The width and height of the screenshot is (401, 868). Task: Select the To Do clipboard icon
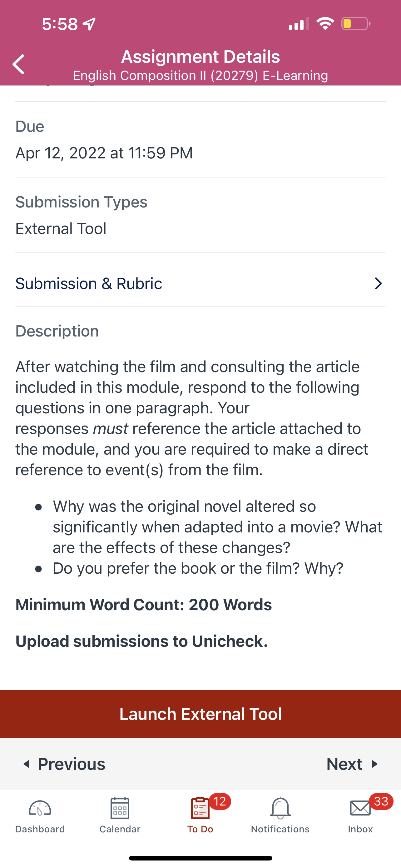[200, 808]
